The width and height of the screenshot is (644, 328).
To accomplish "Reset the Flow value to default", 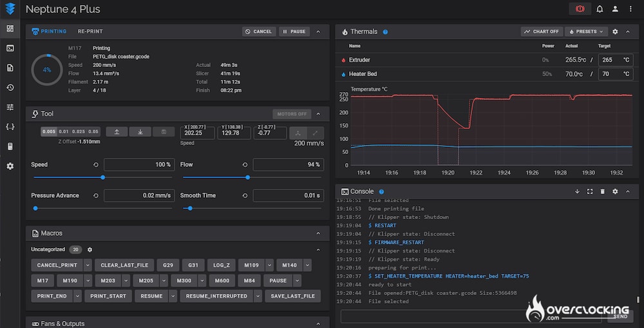I will 245,164.
